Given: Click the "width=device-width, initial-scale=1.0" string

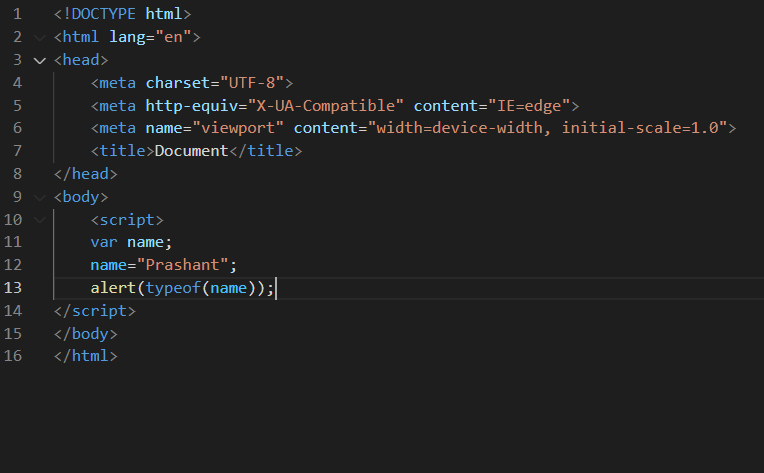Looking at the screenshot, I should [548, 128].
